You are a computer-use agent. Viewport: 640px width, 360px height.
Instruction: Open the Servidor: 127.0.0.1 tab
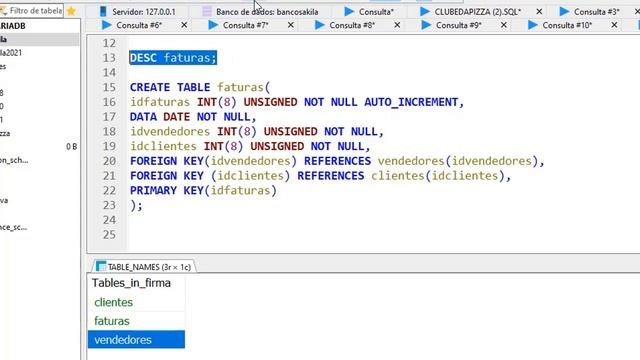click(138, 12)
